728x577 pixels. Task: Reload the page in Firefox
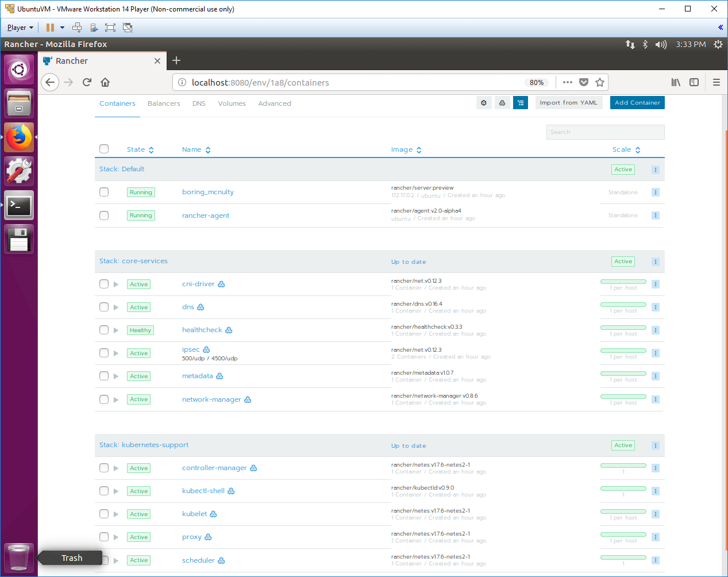87,82
